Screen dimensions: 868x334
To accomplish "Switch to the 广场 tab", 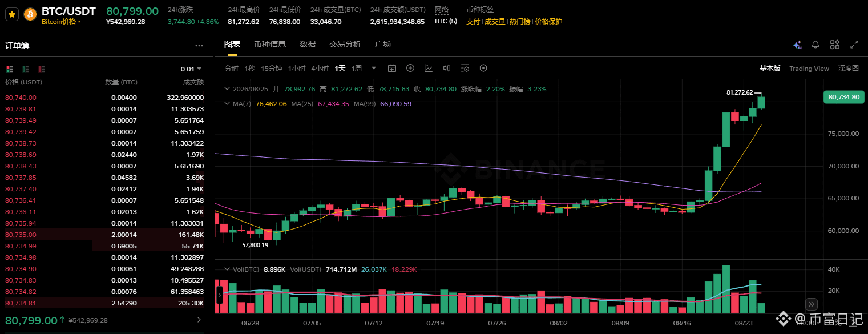I will pos(383,45).
